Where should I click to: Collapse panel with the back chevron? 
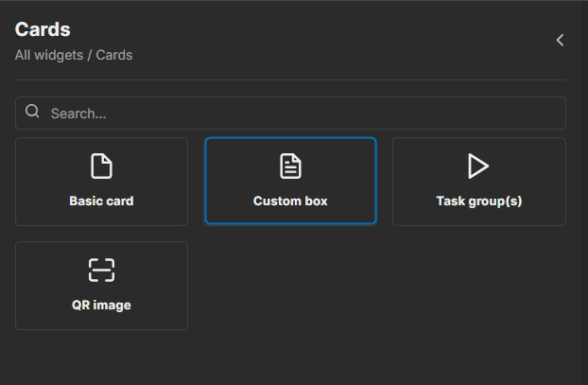560,40
